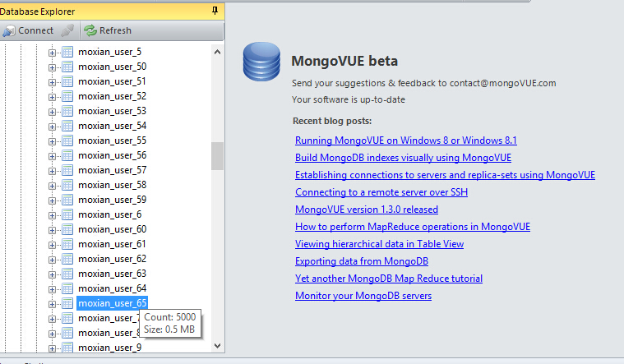
Task: Click the collection icon of moxian_user_63
Action: [x=67, y=274]
